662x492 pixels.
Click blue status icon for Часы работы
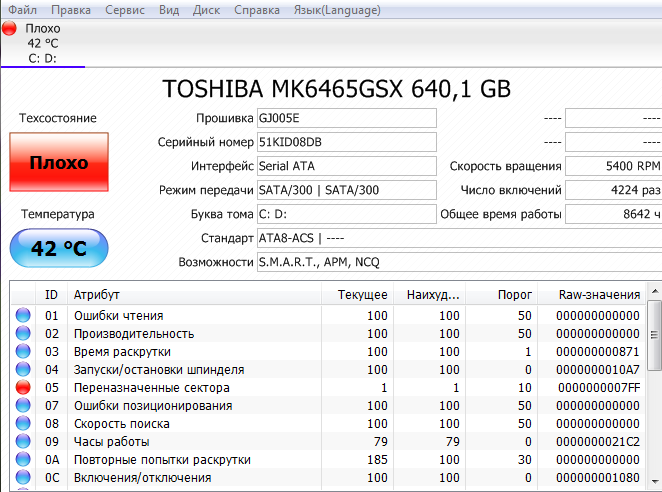23,441
